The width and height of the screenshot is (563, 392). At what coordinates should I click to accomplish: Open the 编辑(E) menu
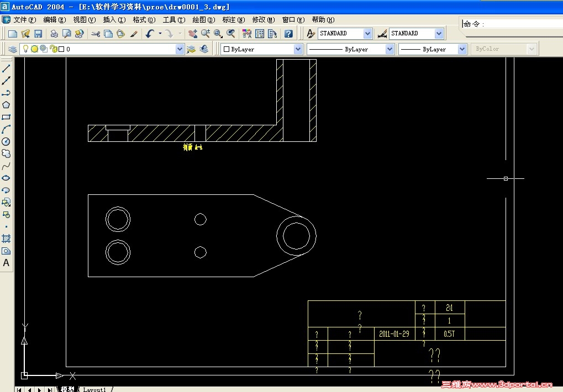point(55,20)
